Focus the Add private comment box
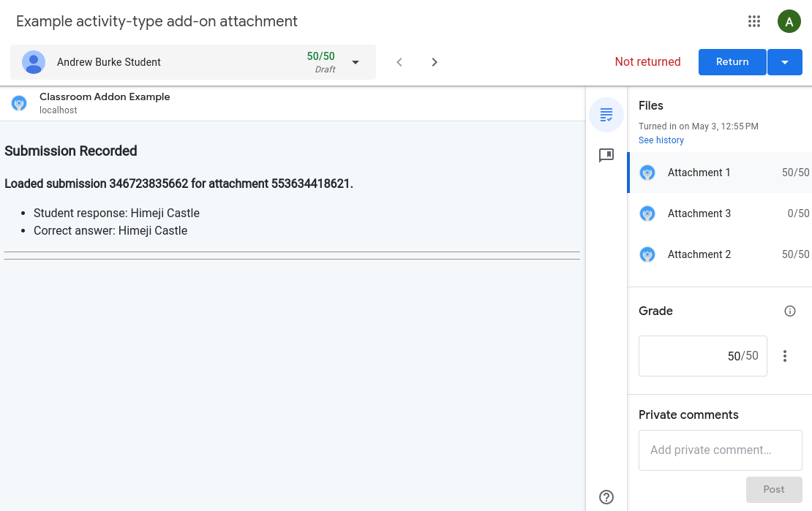 coord(720,450)
